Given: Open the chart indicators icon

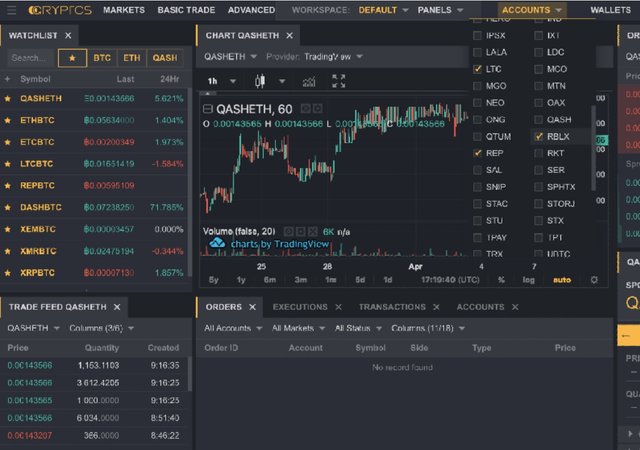Looking at the screenshot, I should pyautogui.click(x=309, y=81).
